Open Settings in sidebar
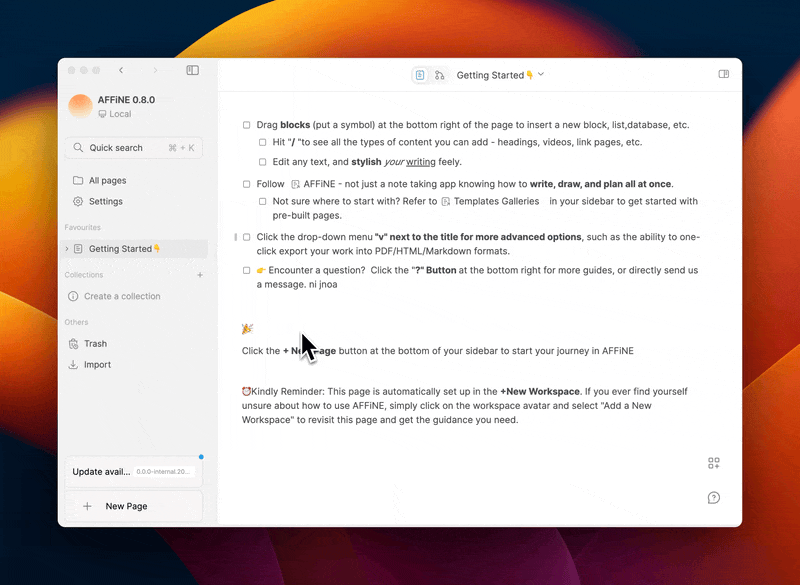This screenshot has height=585, width=800. pos(134,201)
